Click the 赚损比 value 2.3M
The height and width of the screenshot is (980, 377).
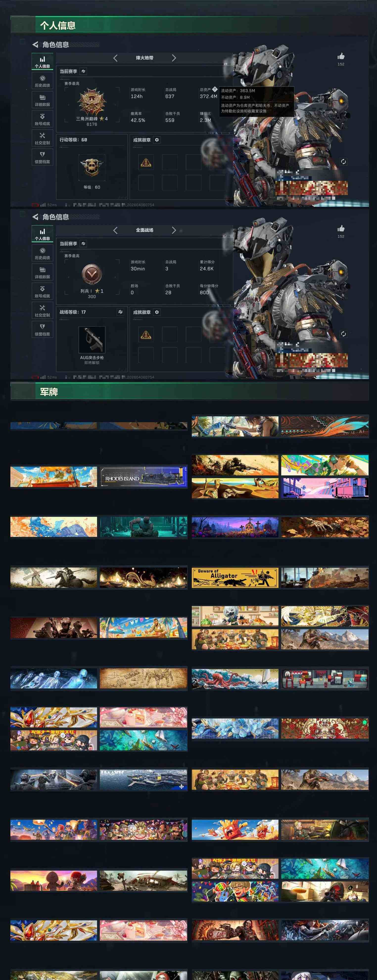[x=206, y=120]
